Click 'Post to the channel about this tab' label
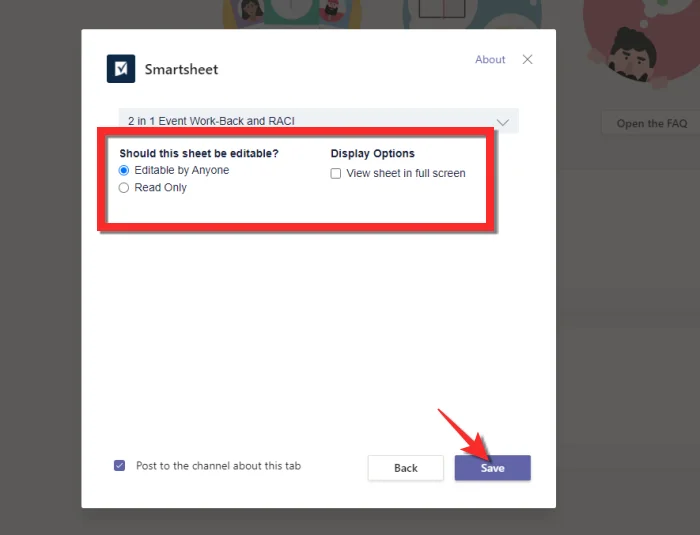The image size is (700, 535). tap(218, 466)
